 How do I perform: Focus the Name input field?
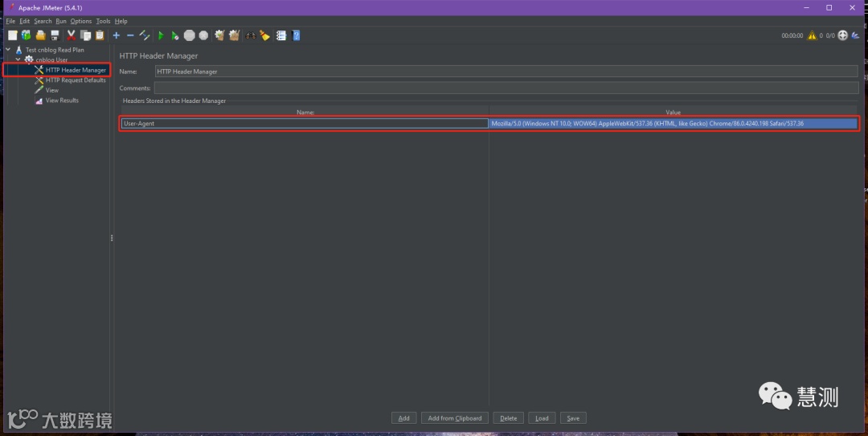[506, 72]
